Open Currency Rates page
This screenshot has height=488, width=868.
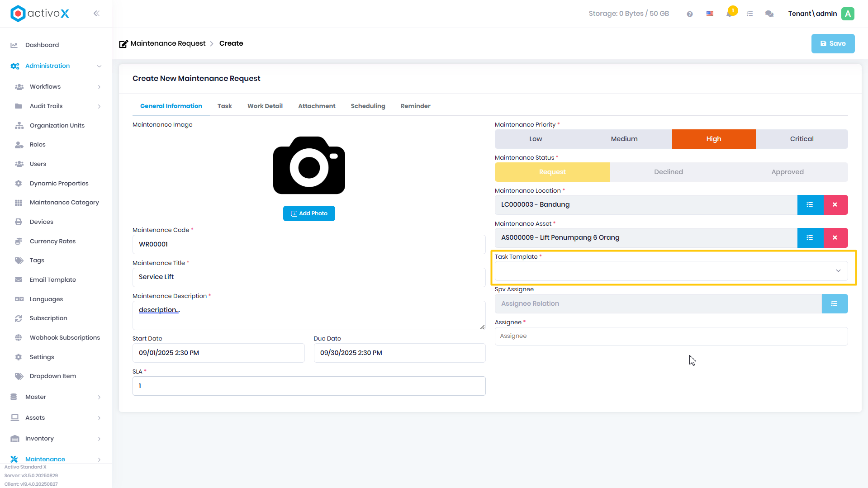coord(52,242)
